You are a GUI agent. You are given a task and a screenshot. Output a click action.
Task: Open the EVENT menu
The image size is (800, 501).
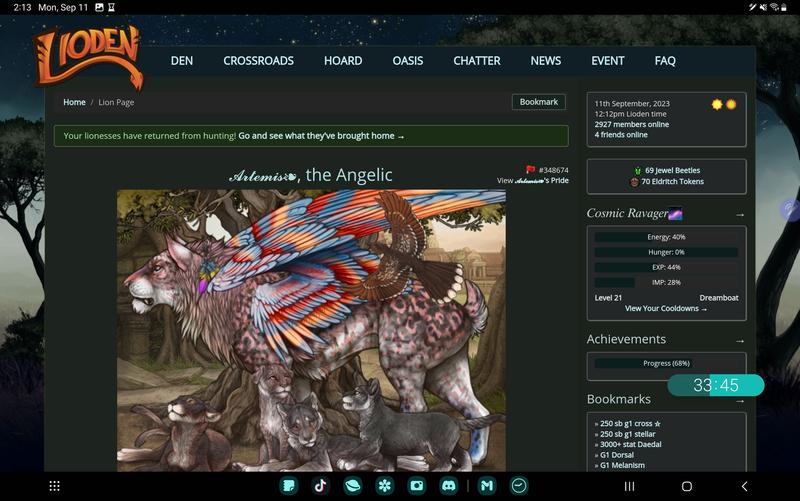[x=608, y=61]
